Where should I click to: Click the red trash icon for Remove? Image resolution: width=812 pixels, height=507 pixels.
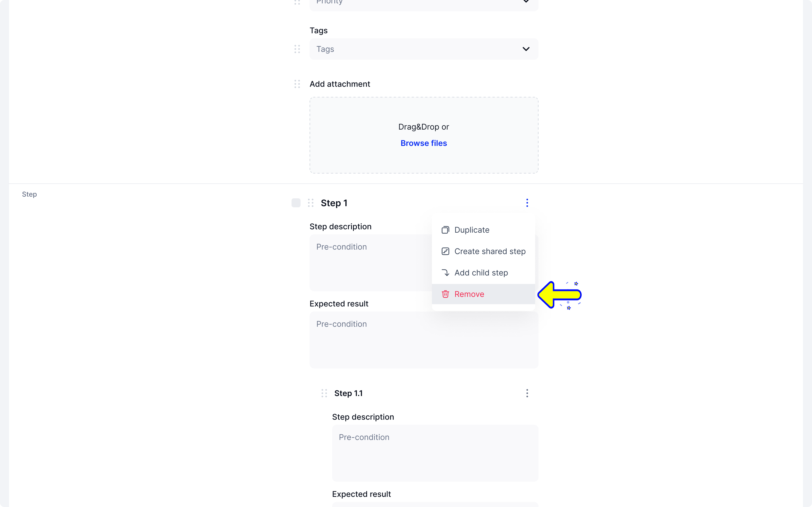coord(445,294)
